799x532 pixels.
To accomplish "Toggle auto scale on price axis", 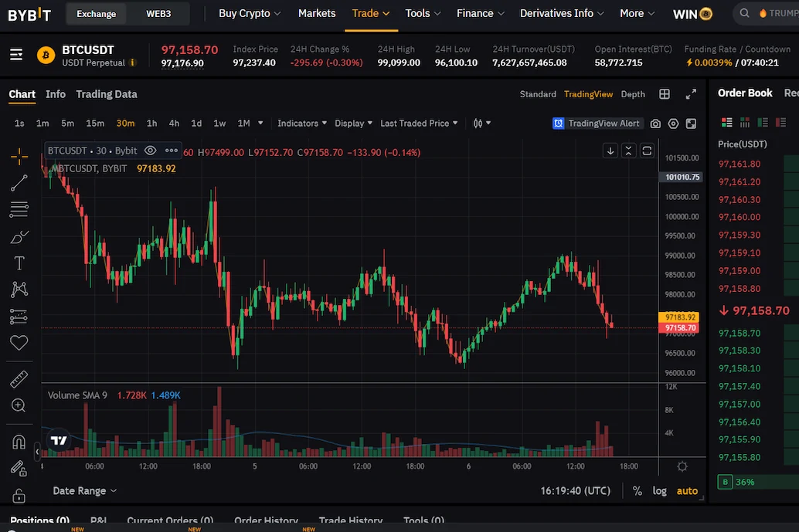I will (x=687, y=491).
